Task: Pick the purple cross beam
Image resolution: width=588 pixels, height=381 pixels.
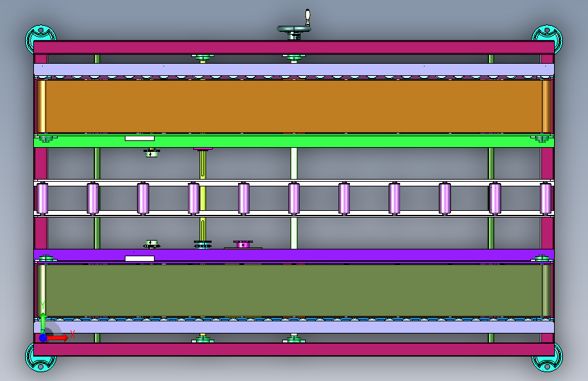Action: [x=294, y=255]
